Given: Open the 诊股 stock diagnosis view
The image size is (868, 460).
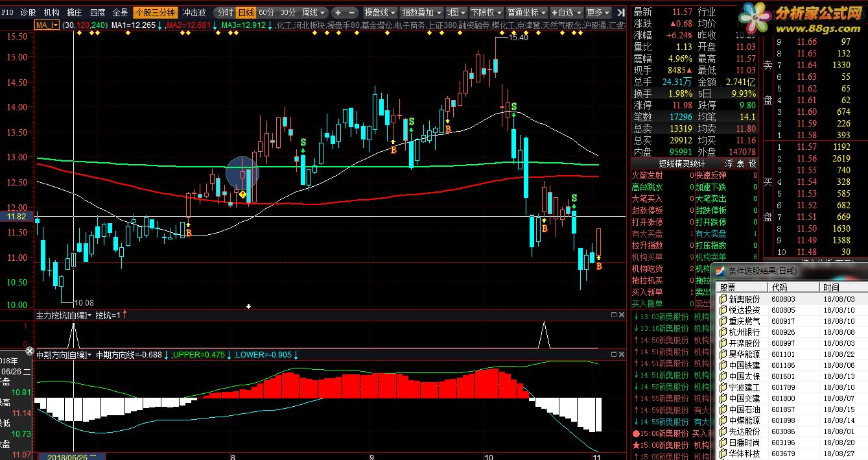Looking at the screenshot, I should (28, 12).
